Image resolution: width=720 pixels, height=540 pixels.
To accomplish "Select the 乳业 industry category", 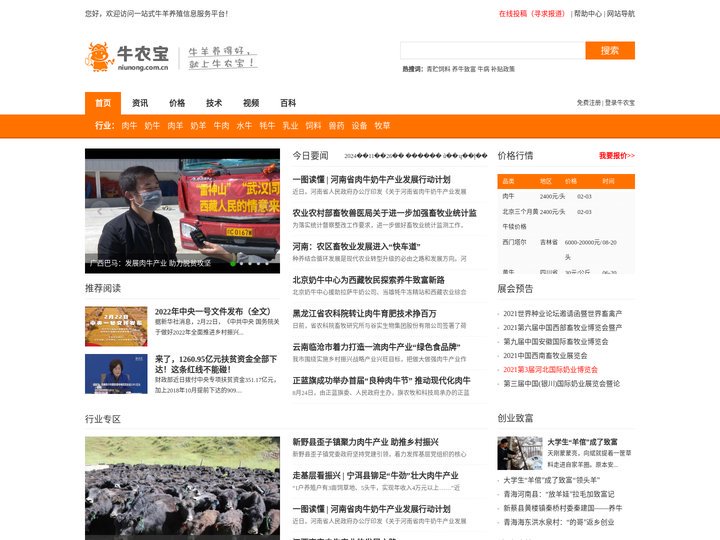I will 290,125.
